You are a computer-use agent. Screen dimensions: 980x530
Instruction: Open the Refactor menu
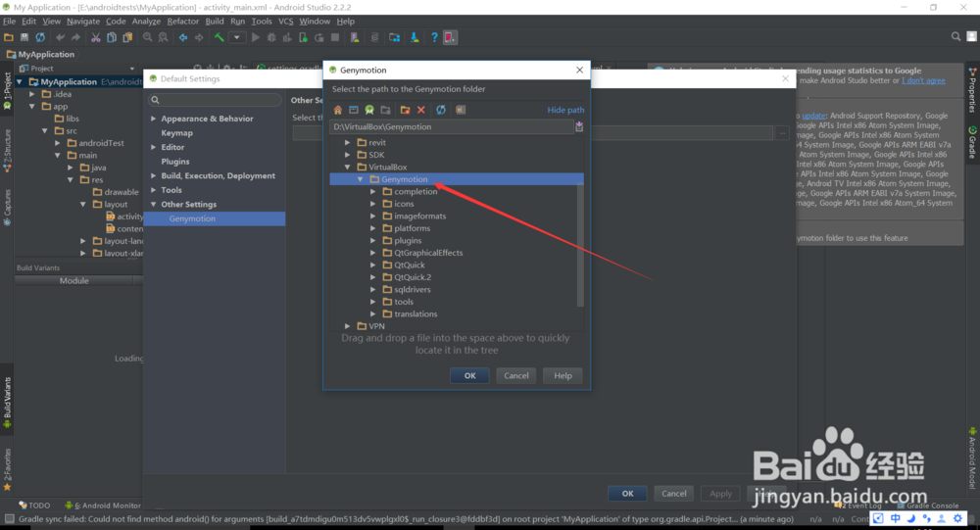coord(182,22)
